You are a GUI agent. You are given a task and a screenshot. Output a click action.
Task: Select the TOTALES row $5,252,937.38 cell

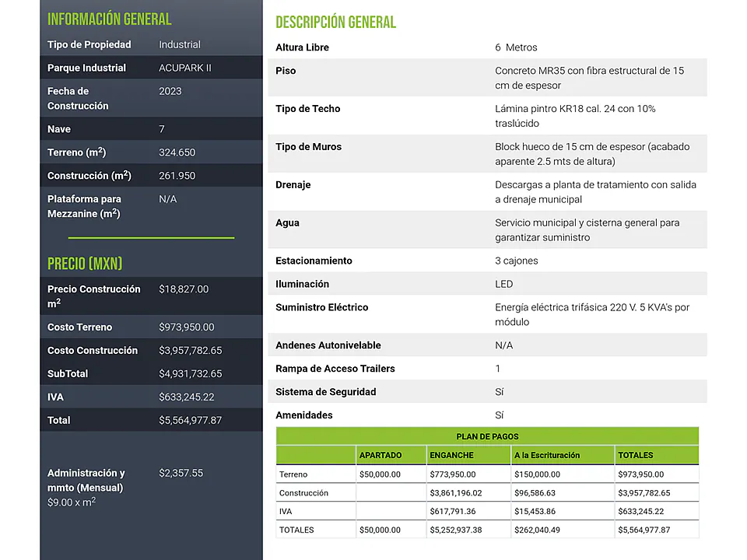(455, 530)
